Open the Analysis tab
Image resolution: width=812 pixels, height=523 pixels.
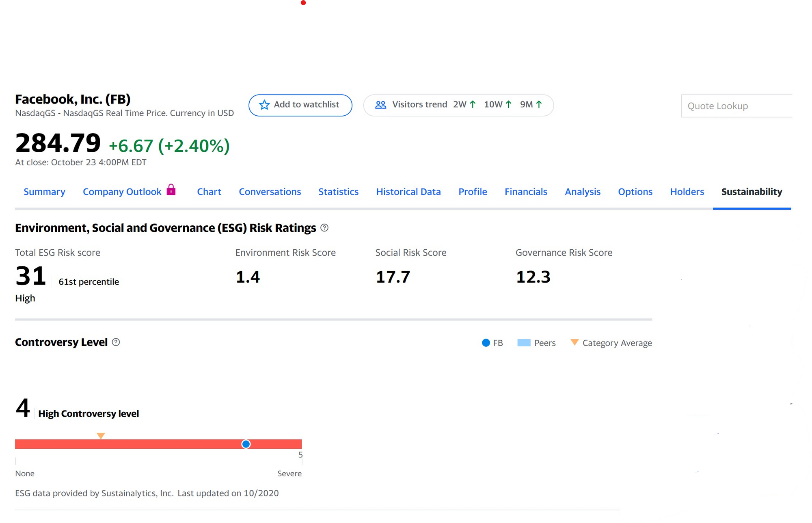click(583, 192)
